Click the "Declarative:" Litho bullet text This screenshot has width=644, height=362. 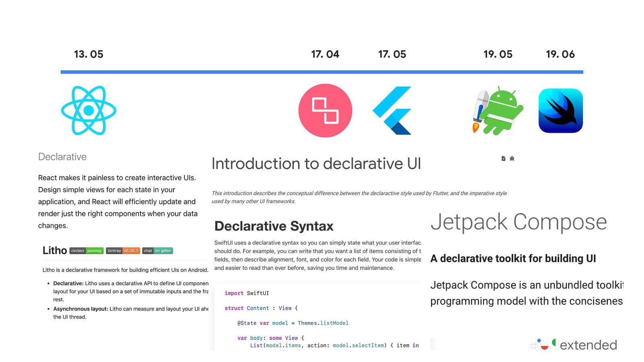point(68,283)
